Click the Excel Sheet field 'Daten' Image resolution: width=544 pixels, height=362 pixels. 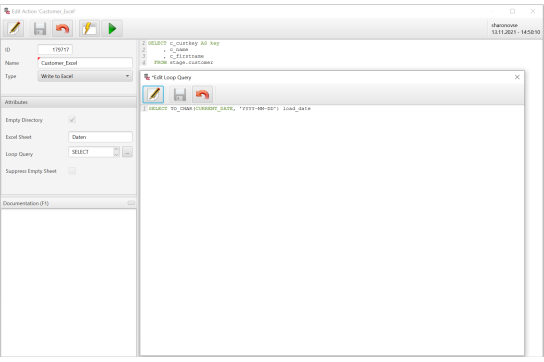100,137
